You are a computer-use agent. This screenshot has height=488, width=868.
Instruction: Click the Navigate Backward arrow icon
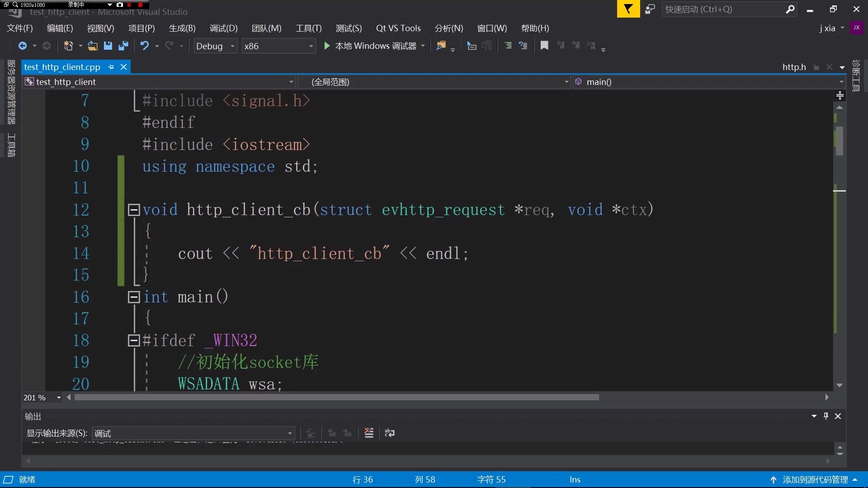(22, 46)
